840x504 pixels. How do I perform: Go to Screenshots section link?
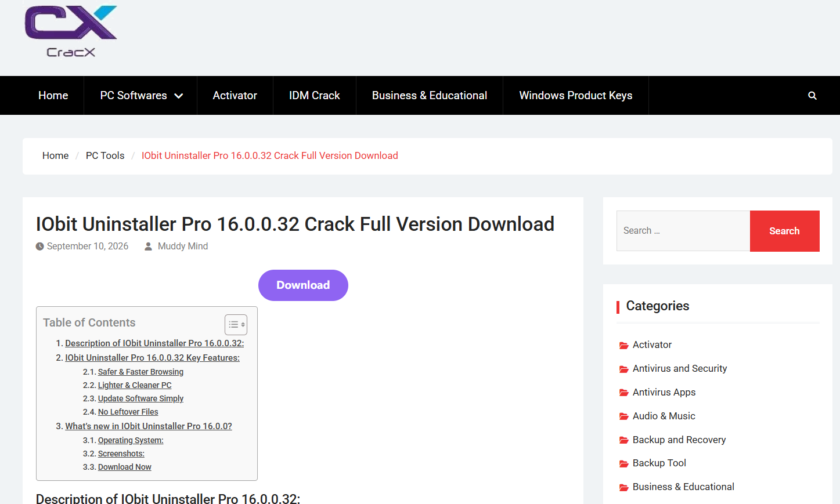point(121,454)
